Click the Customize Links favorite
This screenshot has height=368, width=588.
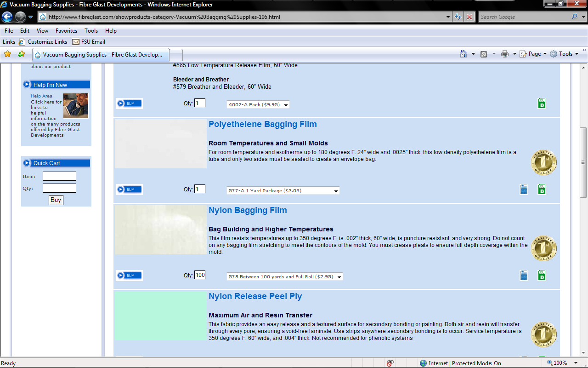[x=43, y=42]
